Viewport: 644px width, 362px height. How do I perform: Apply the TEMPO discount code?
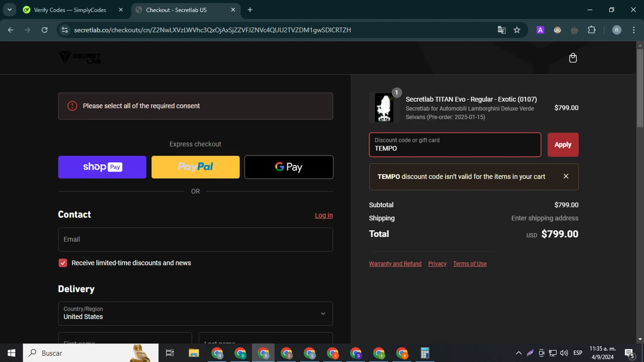(563, 145)
